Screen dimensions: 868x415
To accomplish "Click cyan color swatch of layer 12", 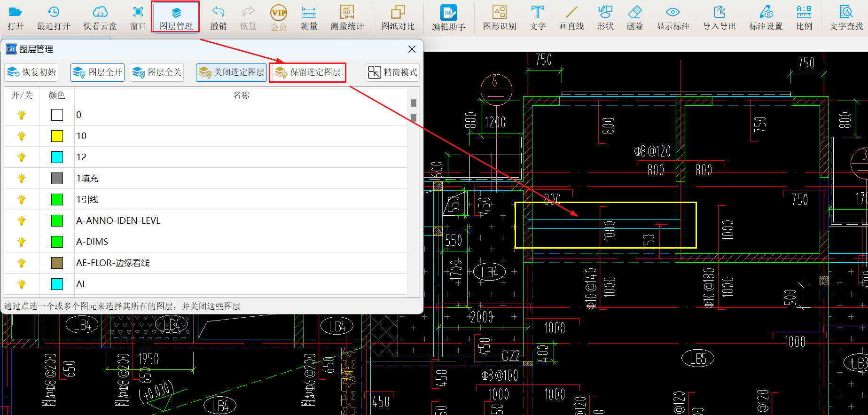I will (57, 157).
